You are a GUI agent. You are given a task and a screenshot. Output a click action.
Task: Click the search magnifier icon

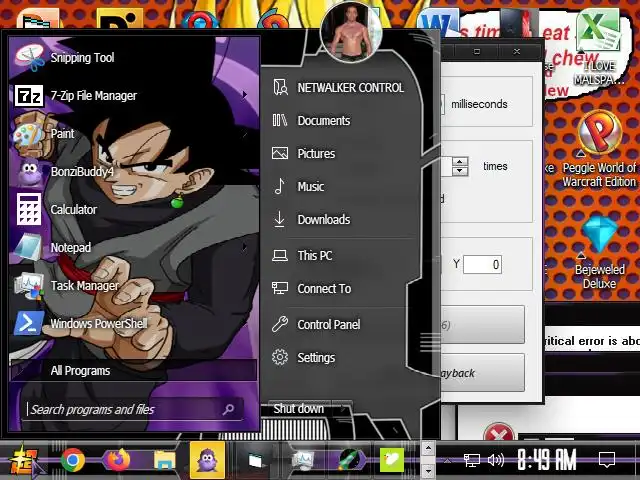(228, 409)
